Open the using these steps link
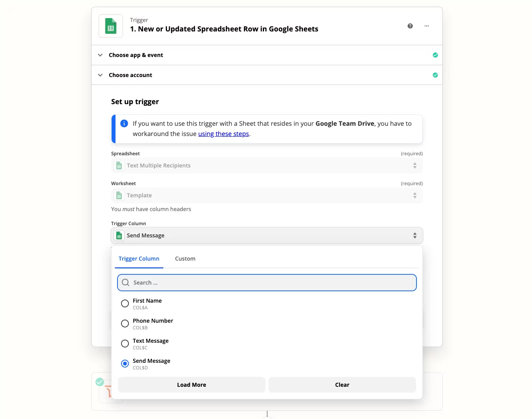532x419 pixels. [x=224, y=134]
